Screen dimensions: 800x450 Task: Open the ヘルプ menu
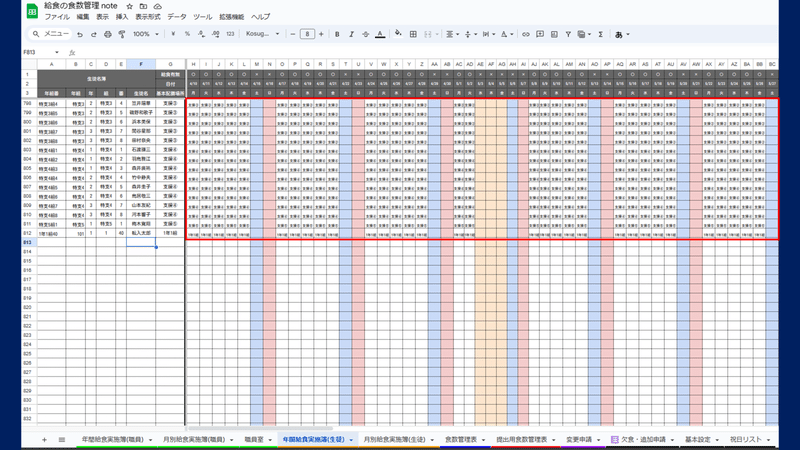[x=260, y=17]
